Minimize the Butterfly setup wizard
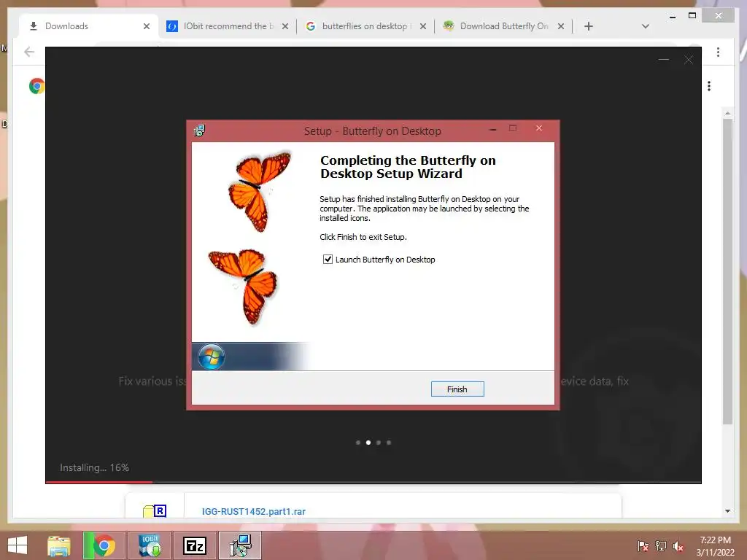747x560 pixels. click(493, 128)
